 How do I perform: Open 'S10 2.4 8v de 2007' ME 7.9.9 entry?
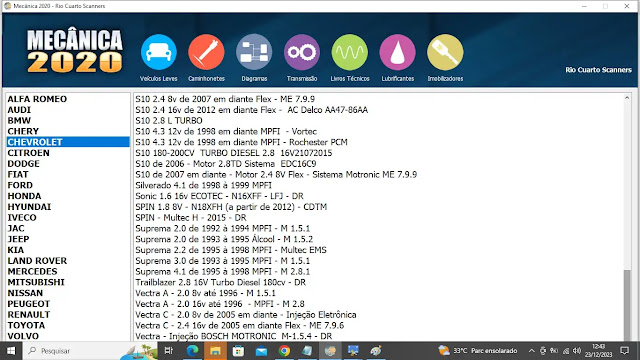tap(225, 99)
